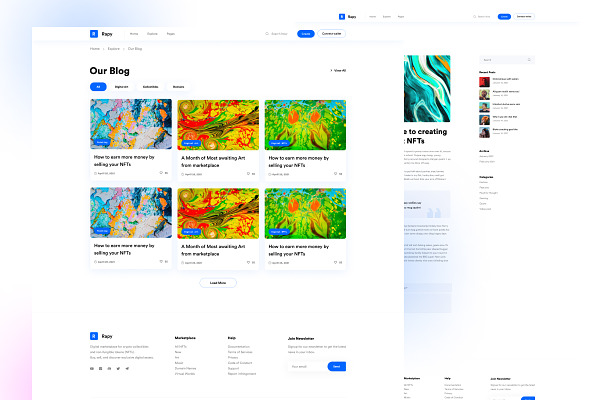Click the View All link beside Our Blog
This screenshot has height=400, width=600.
pyautogui.click(x=338, y=70)
